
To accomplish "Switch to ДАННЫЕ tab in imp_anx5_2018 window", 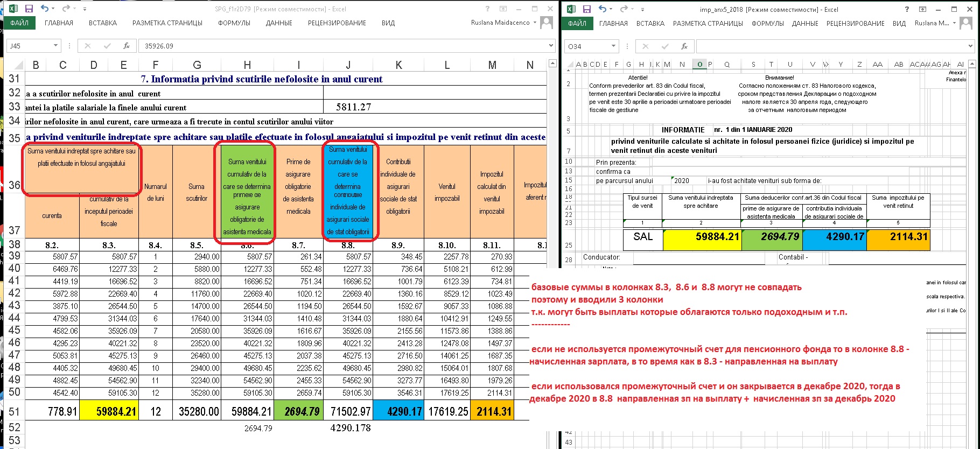I will [805, 23].
